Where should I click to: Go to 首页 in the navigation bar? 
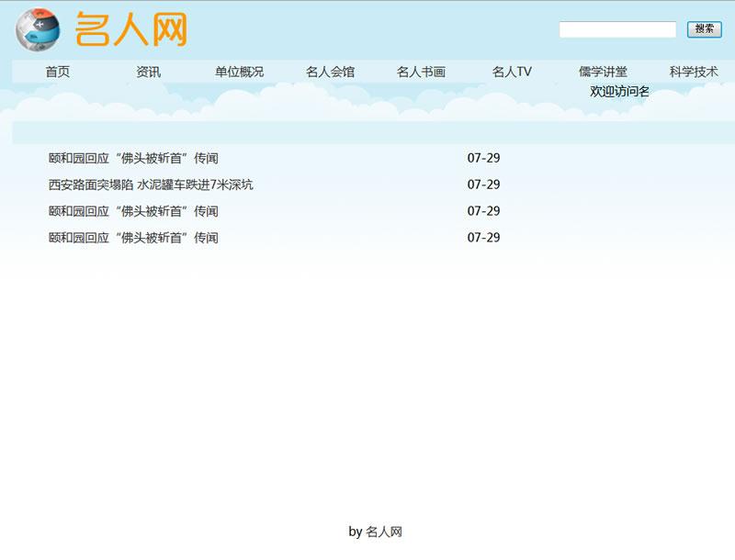pyautogui.click(x=57, y=72)
